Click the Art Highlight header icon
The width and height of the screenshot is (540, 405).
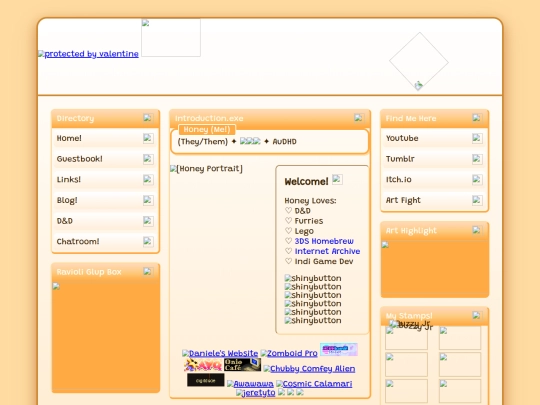tap(477, 230)
